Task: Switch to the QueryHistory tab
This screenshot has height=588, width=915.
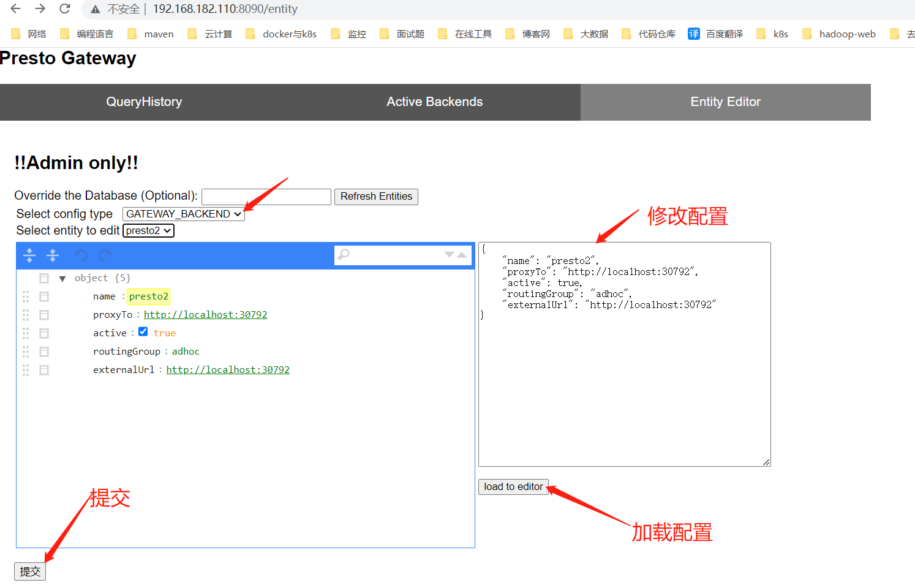Action: [x=144, y=102]
